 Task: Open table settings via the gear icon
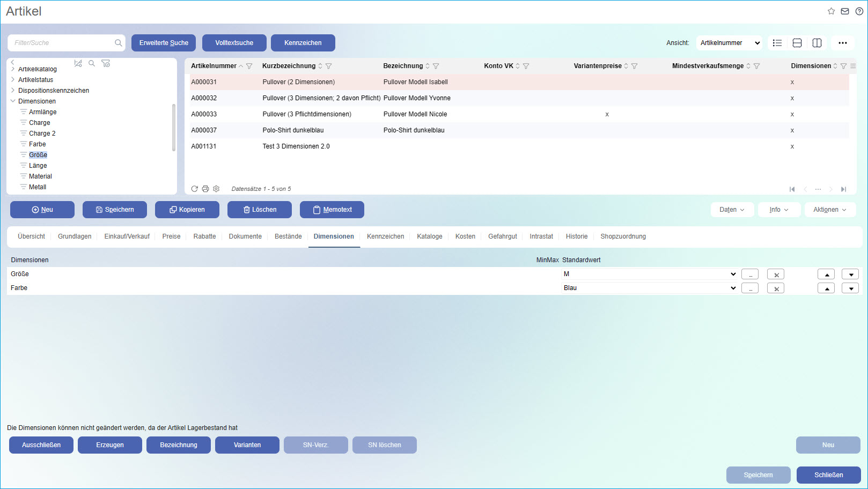(x=216, y=189)
